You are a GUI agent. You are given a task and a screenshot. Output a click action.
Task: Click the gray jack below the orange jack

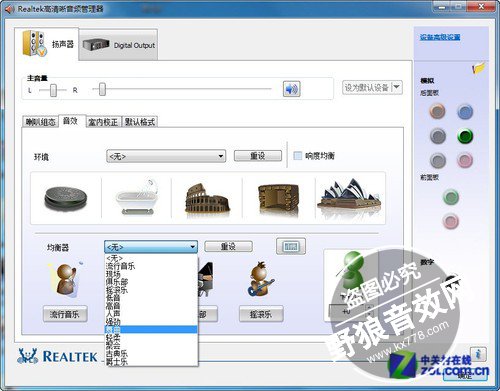pyautogui.click(x=437, y=136)
